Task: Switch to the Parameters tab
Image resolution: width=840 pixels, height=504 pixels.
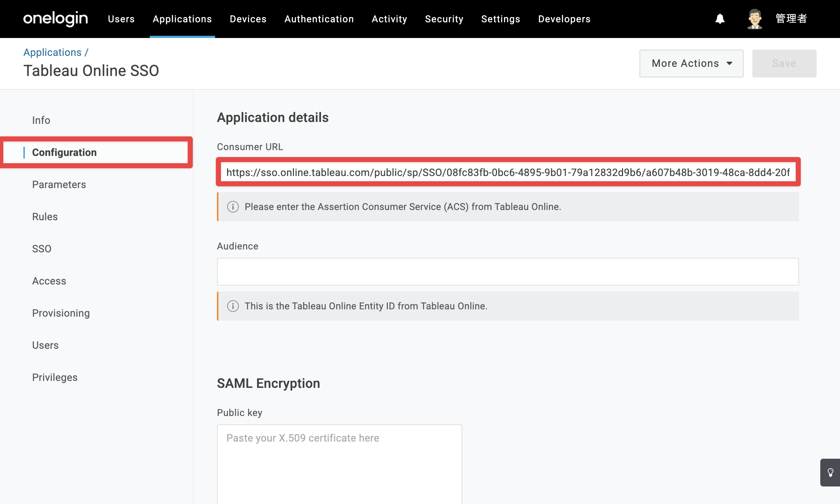Action: (x=59, y=184)
